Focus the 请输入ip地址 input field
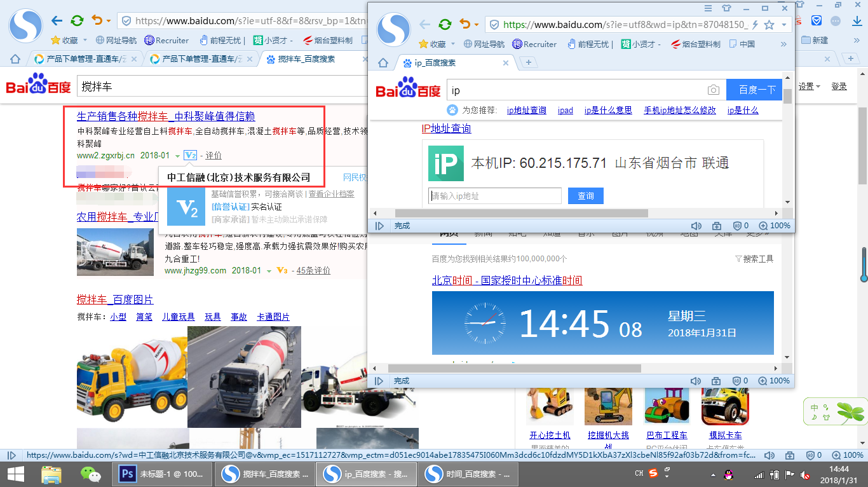868x487 pixels. click(495, 196)
